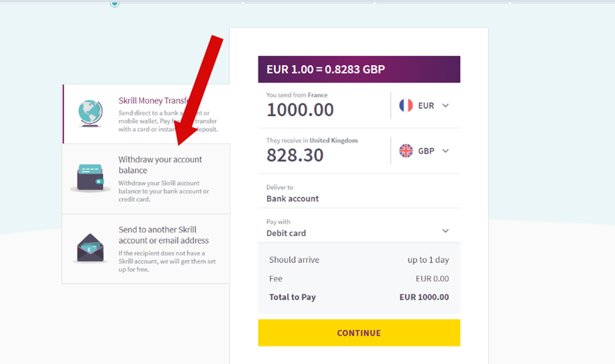Choose Send to another Skrill account option

pyautogui.click(x=164, y=235)
